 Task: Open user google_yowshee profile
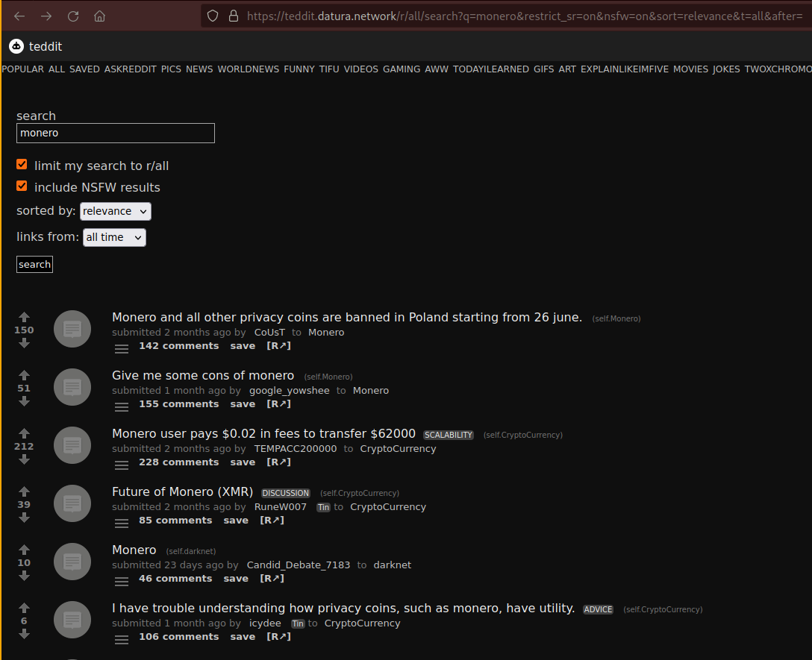click(x=289, y=391)
